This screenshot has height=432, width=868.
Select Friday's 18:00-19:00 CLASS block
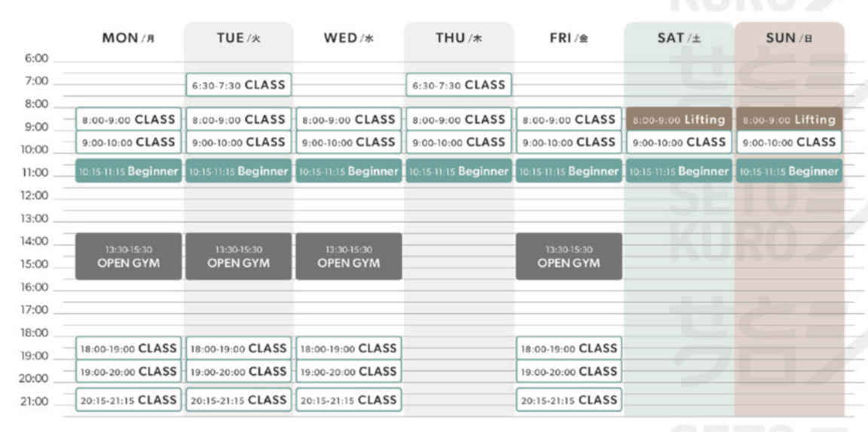coord(569,348)
